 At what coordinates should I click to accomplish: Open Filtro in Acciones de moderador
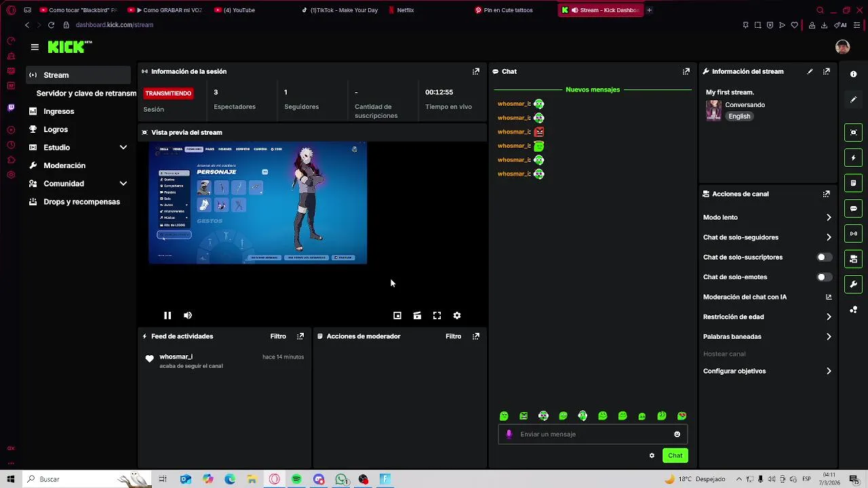pyautogui.click(x=453, y=336)
